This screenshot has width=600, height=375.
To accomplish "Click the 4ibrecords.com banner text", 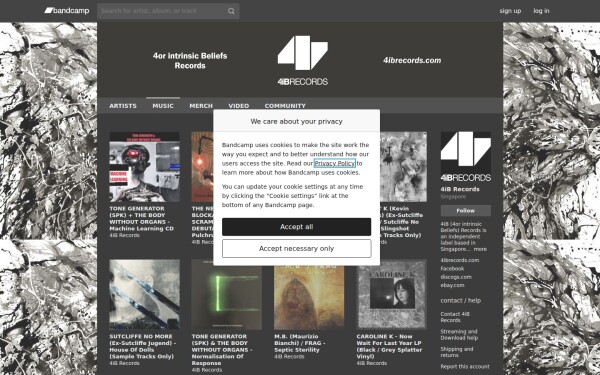I will pos(412,60).
